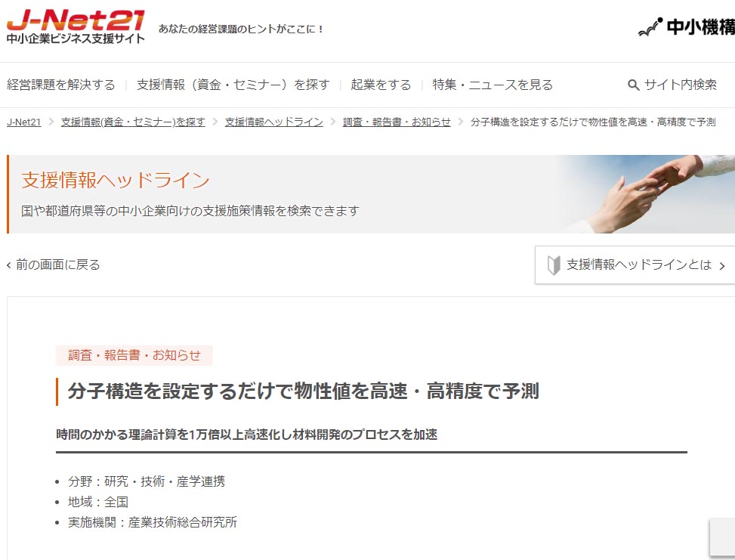735x560 pixels.
Task: Click the search magnifier icon
Action: click(x=633, y=85)
